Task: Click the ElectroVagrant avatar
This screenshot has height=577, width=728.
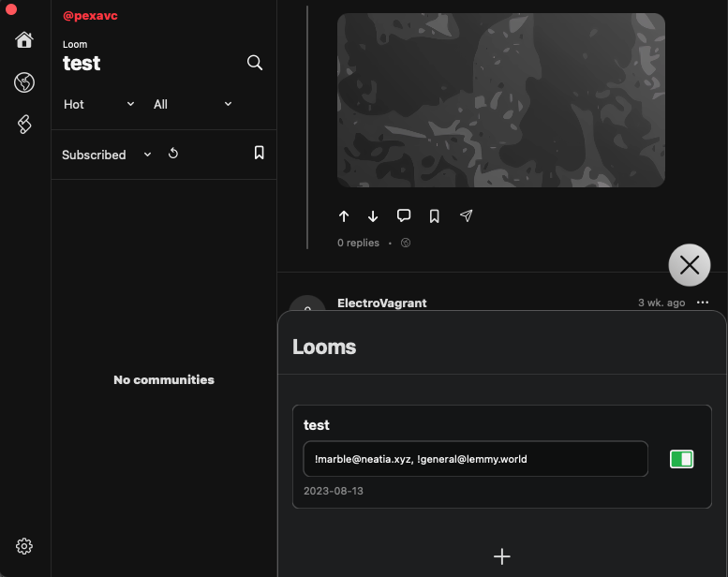Action: (307, 303)
